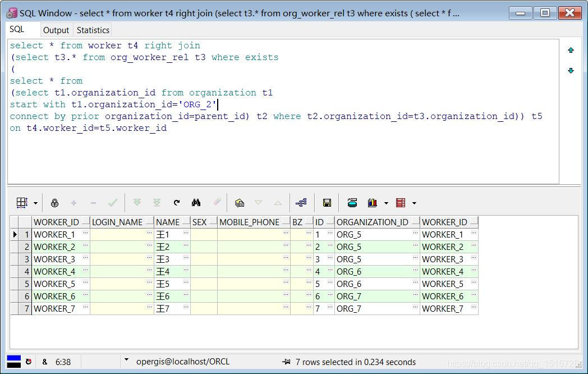588x374 pixels.
Task: Click the pin icon next to rows selected
Action: coord(286,362)
